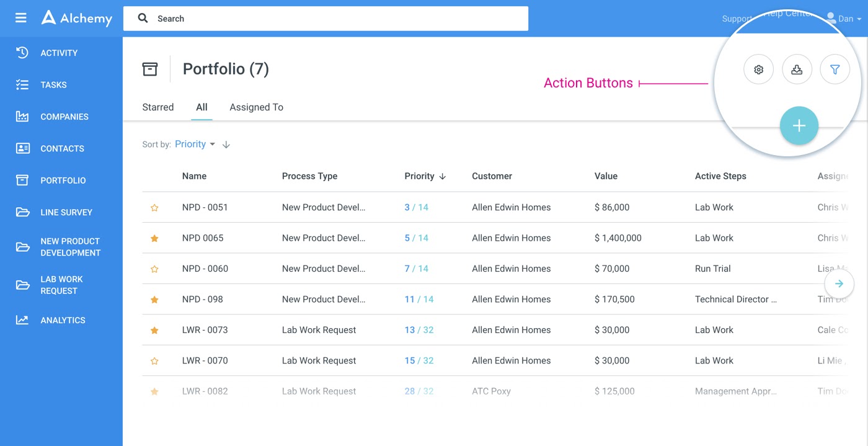Click priority value 13 / 32
This screenshot has height=446, width=868.
[x=418, y=330]
